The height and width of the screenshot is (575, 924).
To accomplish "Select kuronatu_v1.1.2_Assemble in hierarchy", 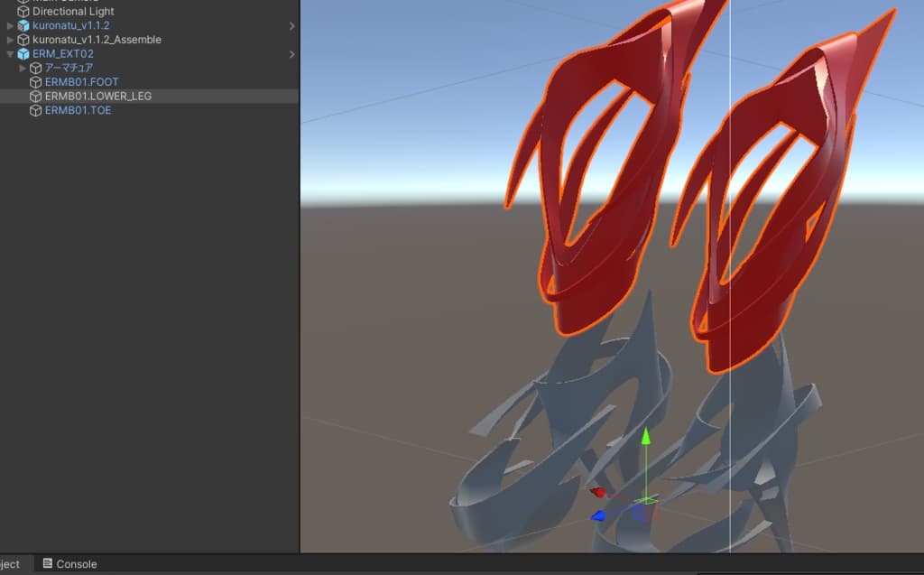I will pos(97,40).
